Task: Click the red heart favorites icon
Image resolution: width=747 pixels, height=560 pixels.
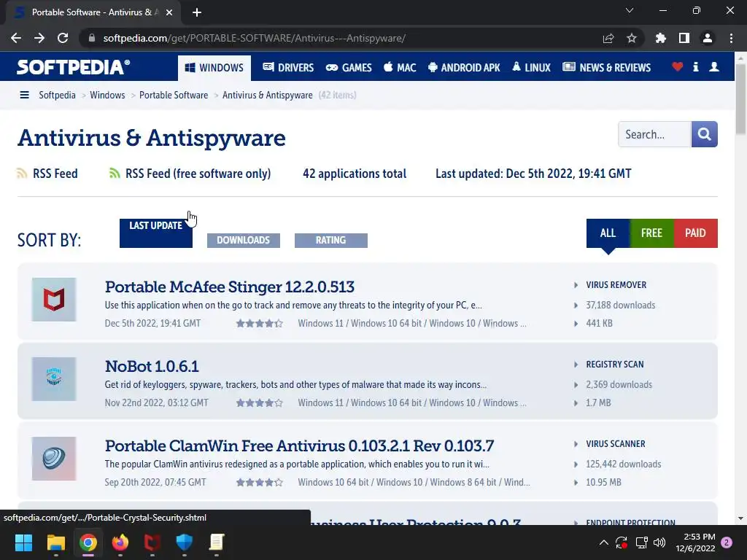Action: (x=677, y=67)
